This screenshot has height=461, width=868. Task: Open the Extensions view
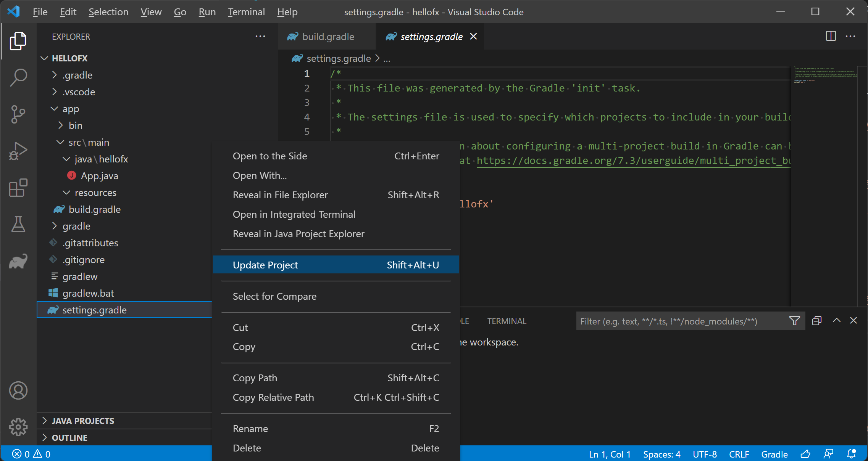tap(18, 188)
